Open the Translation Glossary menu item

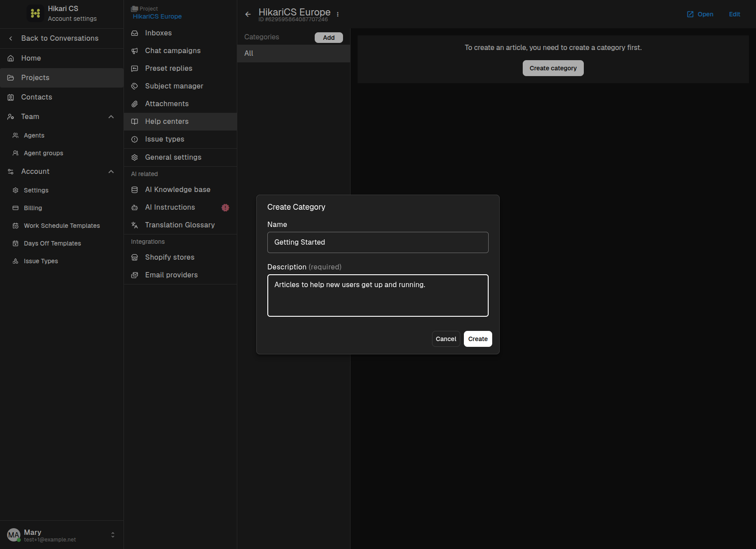[180, 225]
